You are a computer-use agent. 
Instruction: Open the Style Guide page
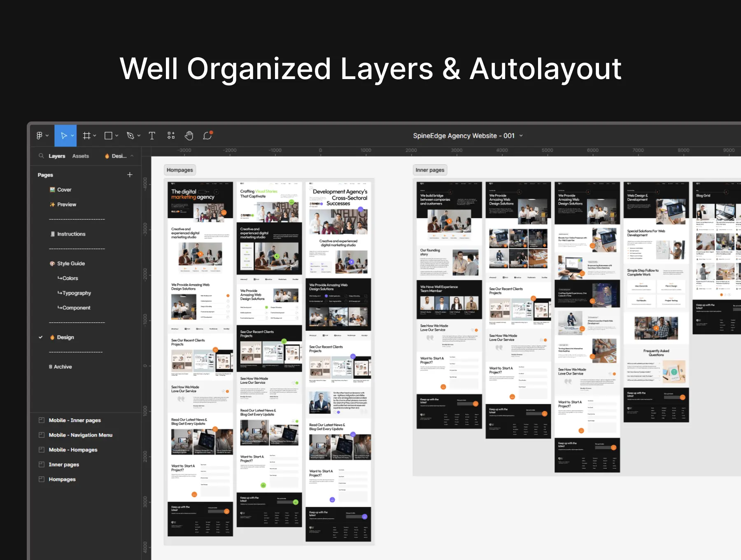71,264
